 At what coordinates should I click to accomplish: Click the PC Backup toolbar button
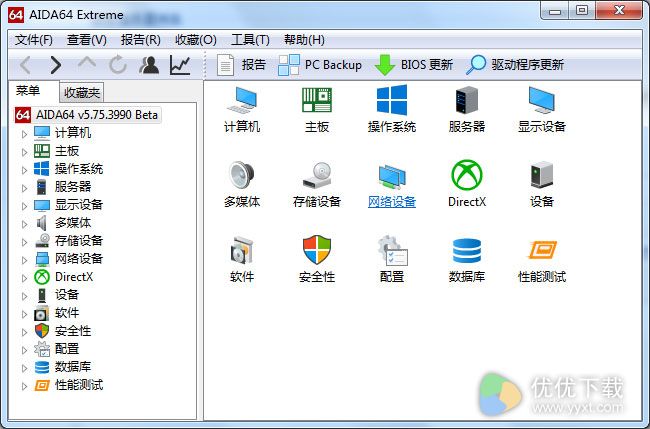[320, 65]
